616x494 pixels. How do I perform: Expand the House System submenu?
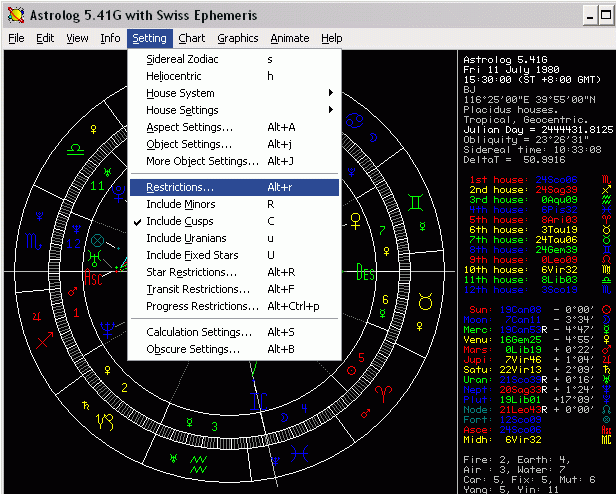(x=234, y=93)
